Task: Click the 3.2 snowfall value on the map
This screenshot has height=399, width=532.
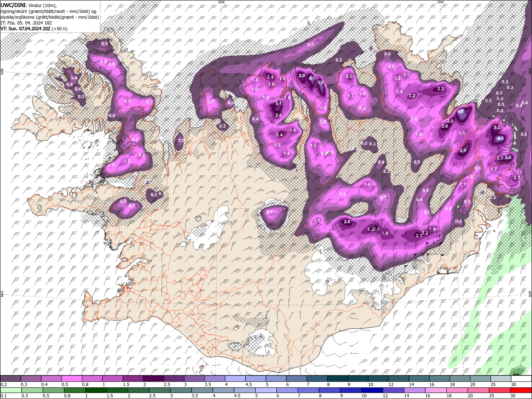Action: [496, 127]
